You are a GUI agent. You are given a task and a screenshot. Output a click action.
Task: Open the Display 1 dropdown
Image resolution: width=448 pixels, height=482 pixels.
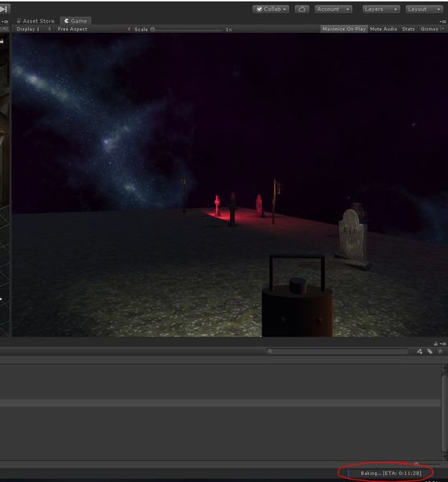pyautogui.click(x=34, y=29)
